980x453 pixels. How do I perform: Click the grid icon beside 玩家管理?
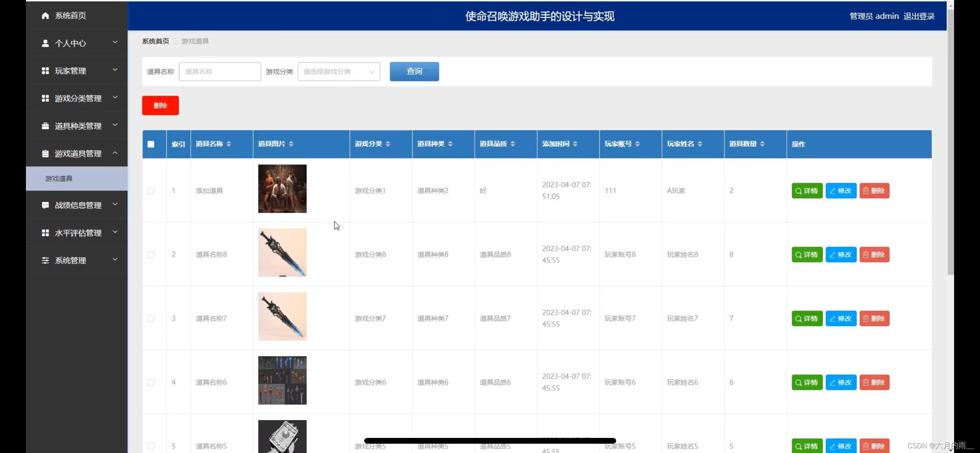click(x=45, y=71)
